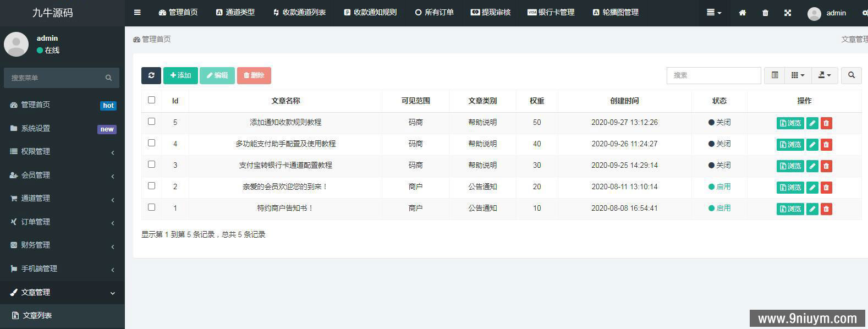Click the trash icon in top bar
Viewport: 868px width, 329px height.
pos(765,13)
